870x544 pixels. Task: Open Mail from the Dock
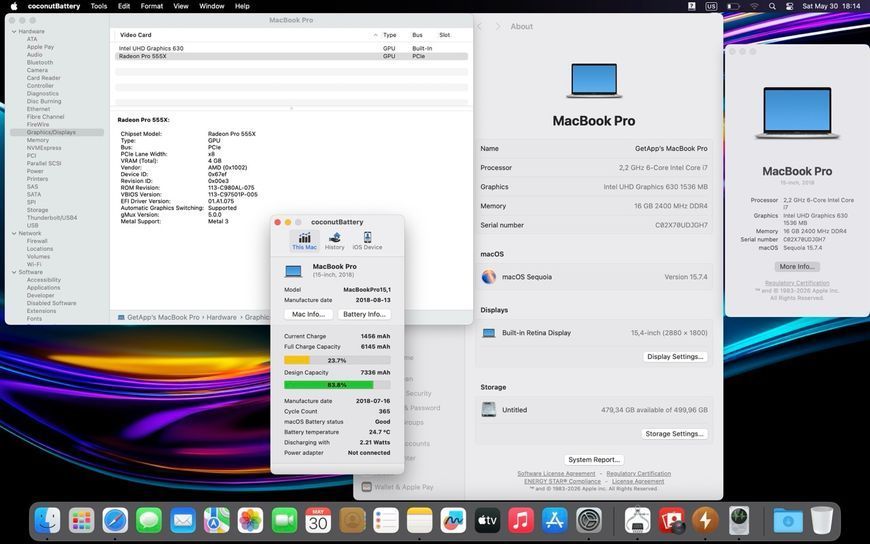coord(183,521)
